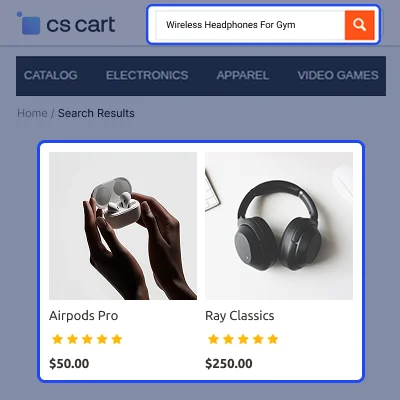This screenshot has height=400, width=400.
Task: Click the $250.00 price label
Action: pyautogui.click(x=229, y=363)
